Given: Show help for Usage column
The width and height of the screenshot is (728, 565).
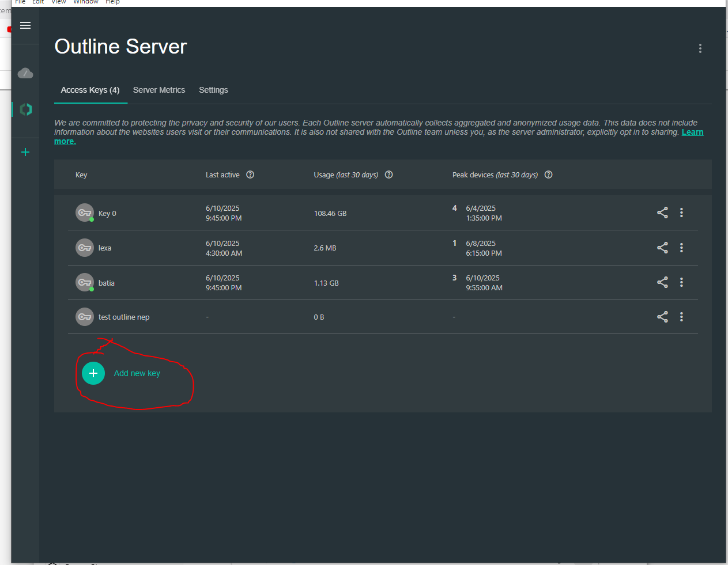Looking at the screenshot, I should coord(389,175).
